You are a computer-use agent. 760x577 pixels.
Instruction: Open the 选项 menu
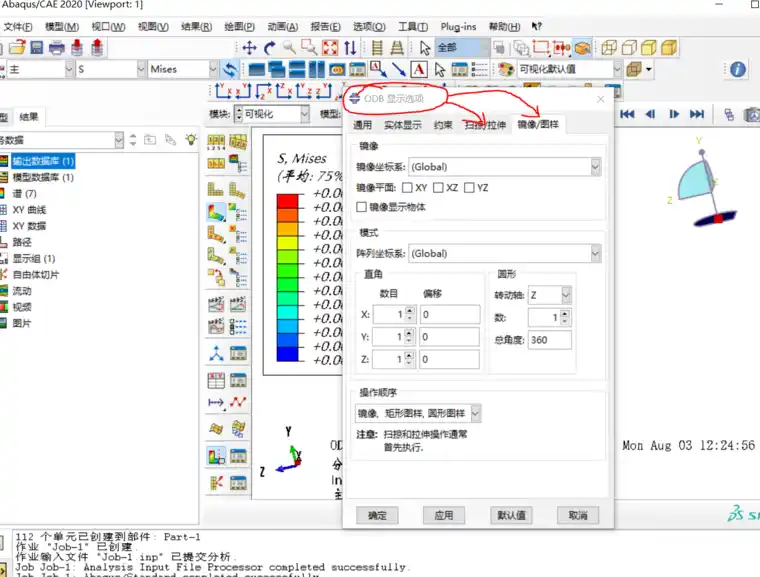pos(369,27)
